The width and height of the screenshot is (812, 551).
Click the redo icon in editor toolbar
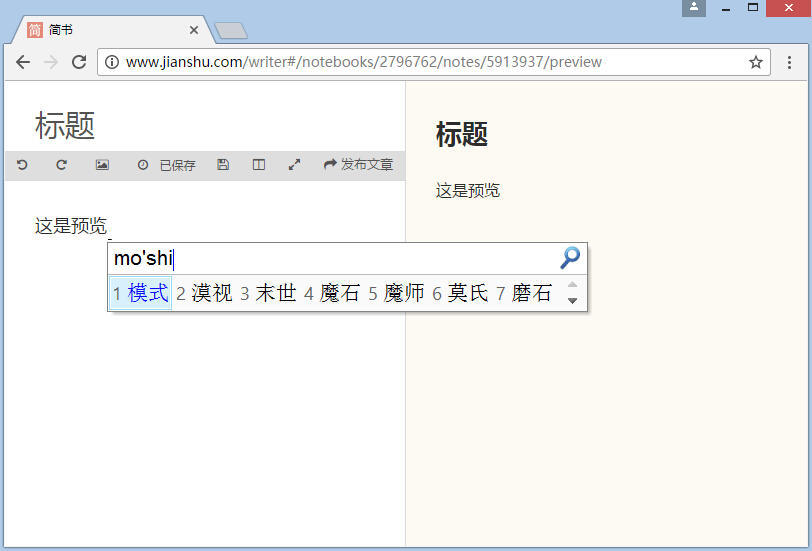[61, 165]
